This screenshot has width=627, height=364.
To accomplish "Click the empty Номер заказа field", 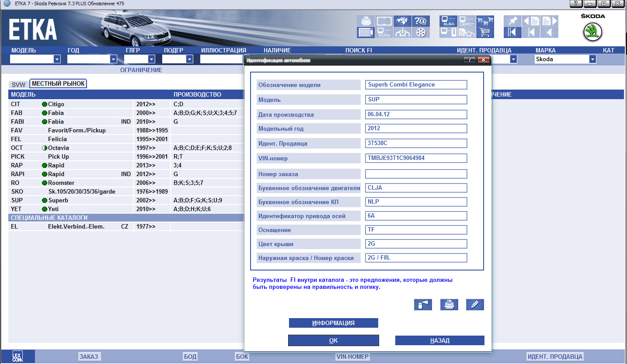I will click(x=416, y=174).
